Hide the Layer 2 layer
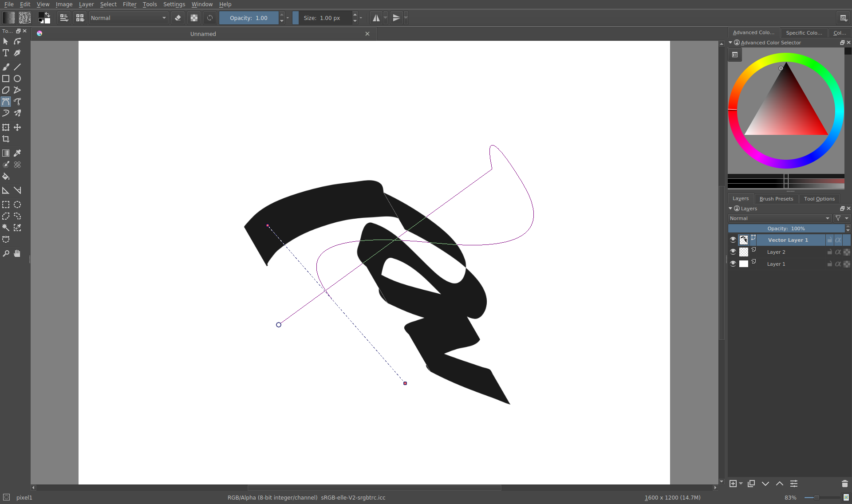This screenshot has width=852, height=504. point(734,252)
